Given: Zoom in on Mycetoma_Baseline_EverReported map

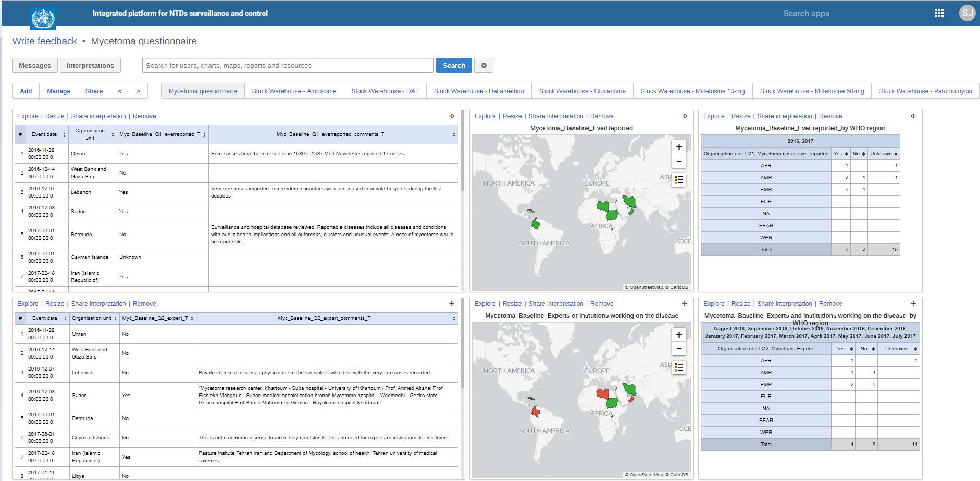Looking at the screenshot, I should [678, 147].
